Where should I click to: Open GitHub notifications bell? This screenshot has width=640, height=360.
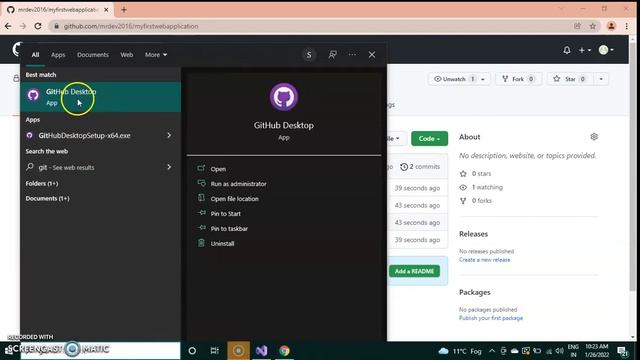click(x=567, y=50)
